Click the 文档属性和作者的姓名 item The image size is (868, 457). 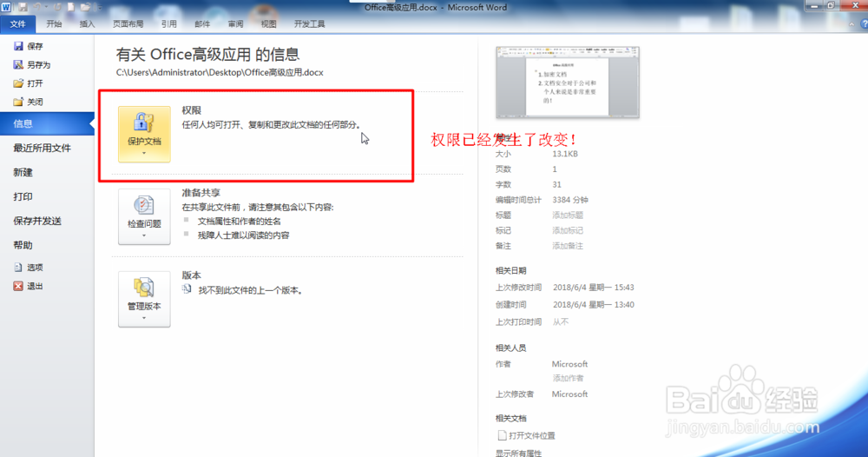coord(240,221)
